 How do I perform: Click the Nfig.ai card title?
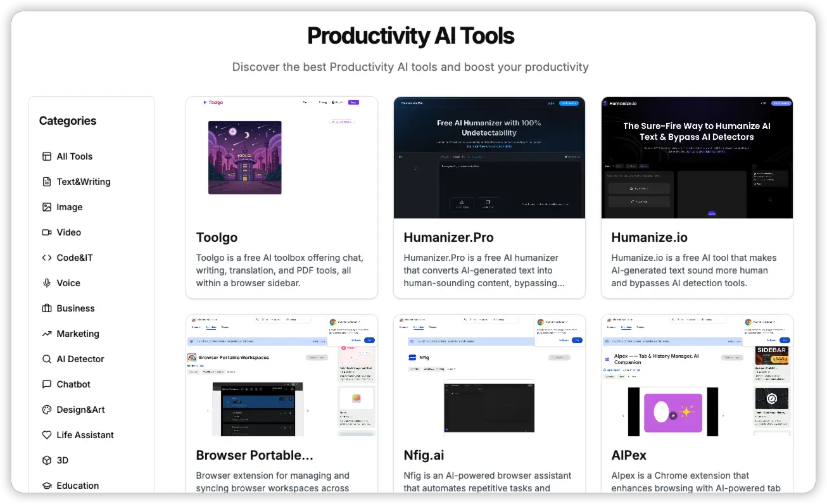click(425, 455)
